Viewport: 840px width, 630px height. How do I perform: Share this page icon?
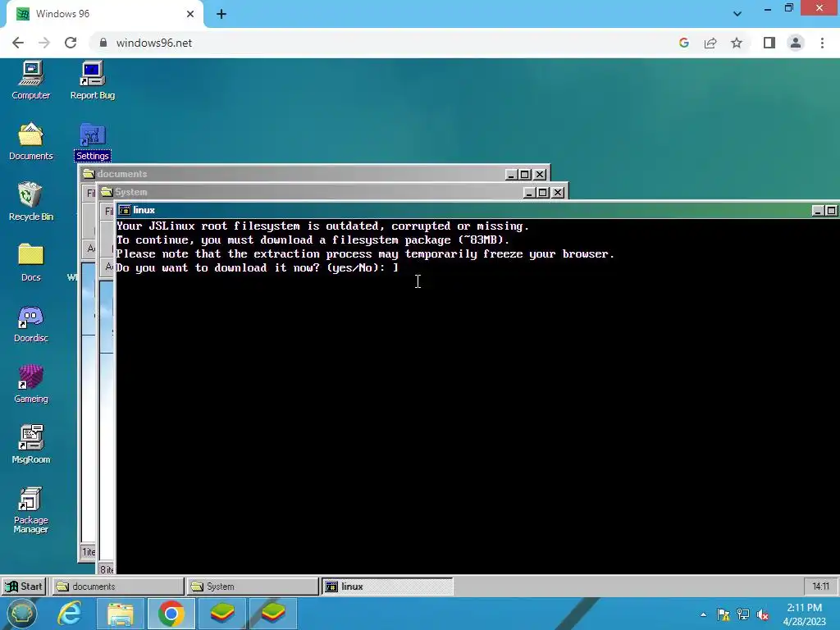click(x=710, y=43)
